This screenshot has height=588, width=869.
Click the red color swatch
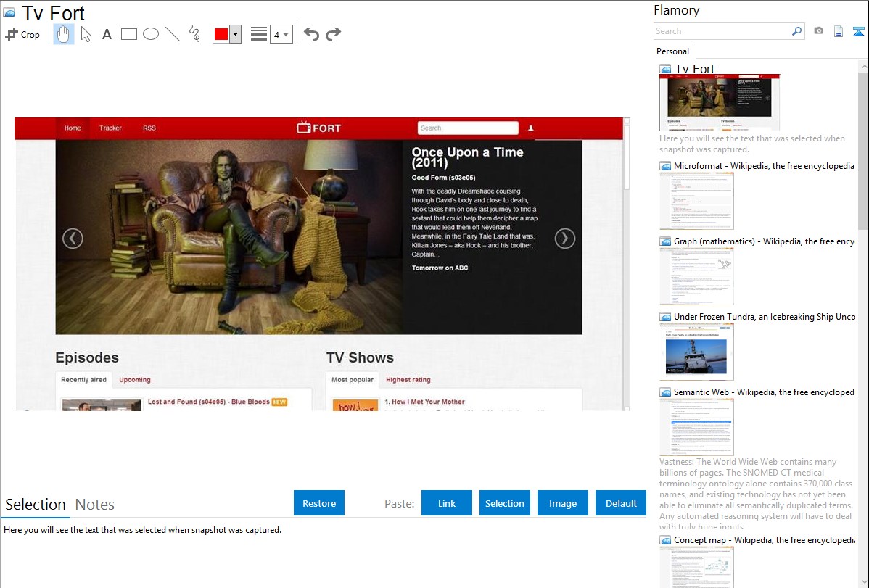tap(221, 34)
